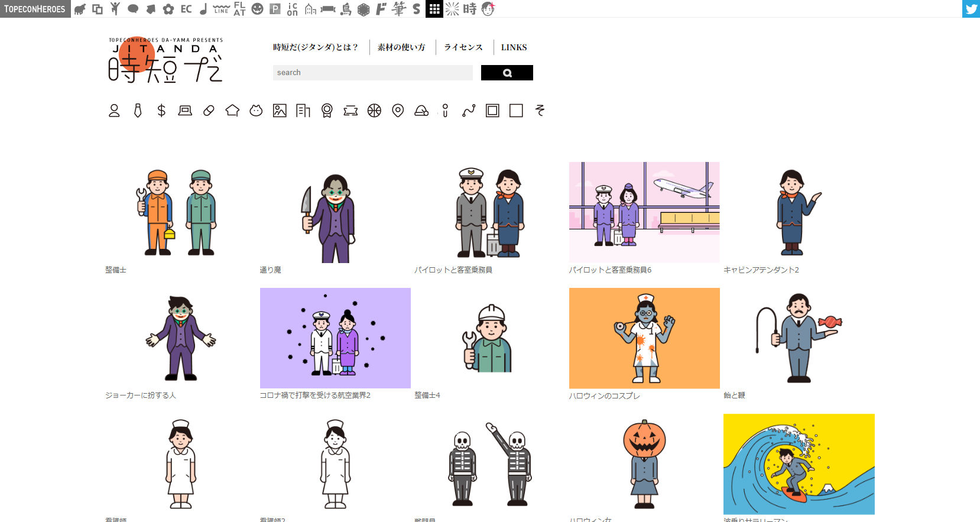Open the pumpkin-head woman illustration
Image resolution: width=980 pixels, height=522 pixels.
[x=644, y=464]
